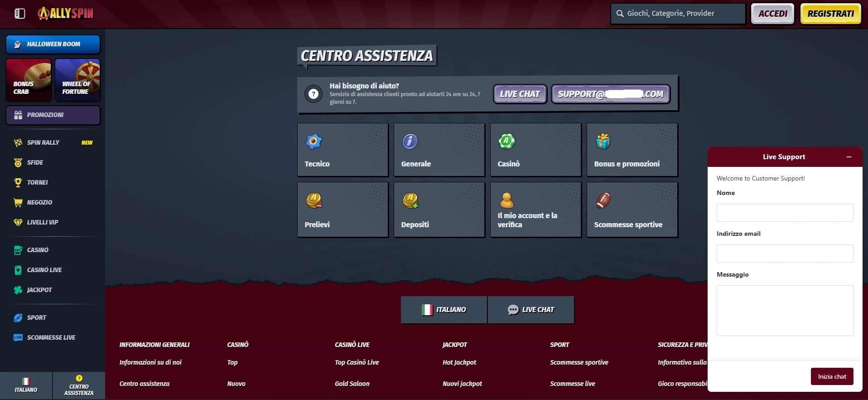Open the Top footer link under Casinò
The width and height of the screenshot is (868, 400).
click(x=232, y=362)
